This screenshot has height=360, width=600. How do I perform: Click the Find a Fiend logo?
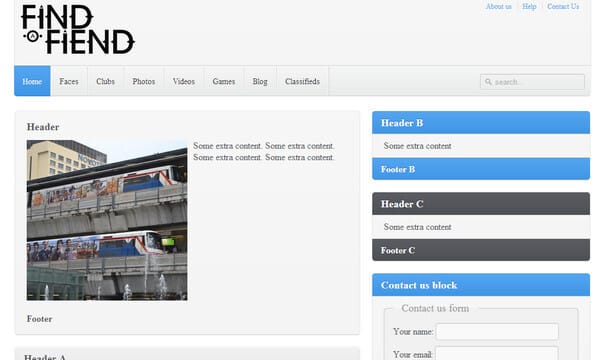(x=78, y=29)
